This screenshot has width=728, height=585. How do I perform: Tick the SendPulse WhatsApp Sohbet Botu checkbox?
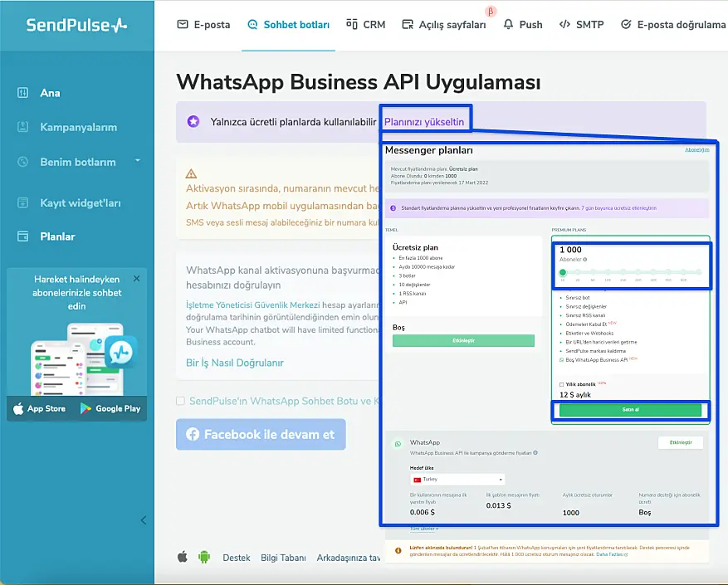pos(181,402)
